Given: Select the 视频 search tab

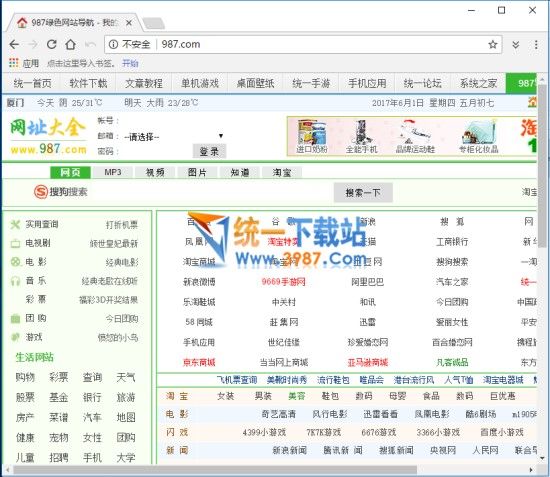Looking at the screenshot, I should pos(155,172).
